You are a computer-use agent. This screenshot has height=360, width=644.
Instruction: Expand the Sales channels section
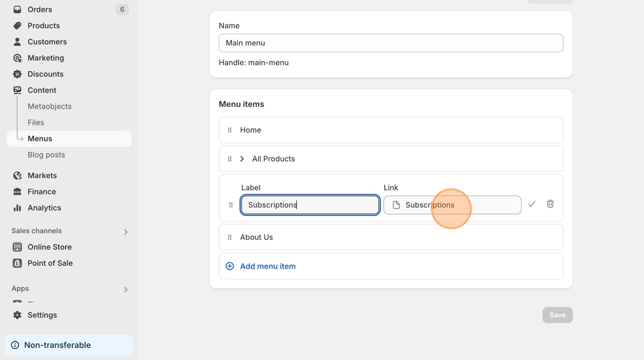[125, 232]
